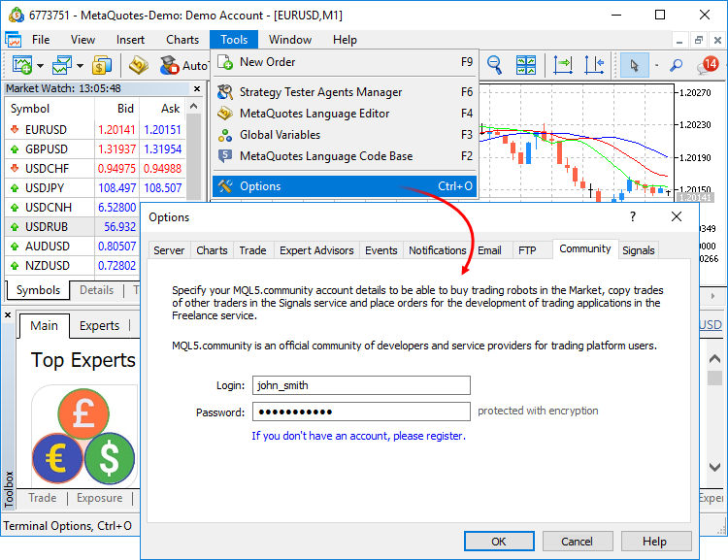This screenshot has width=728, height=560.
Task: Open the File menu
Action: 41,40
